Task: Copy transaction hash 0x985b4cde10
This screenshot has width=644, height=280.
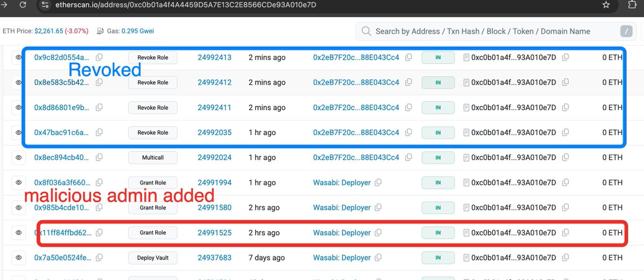Action: [99, 207]
